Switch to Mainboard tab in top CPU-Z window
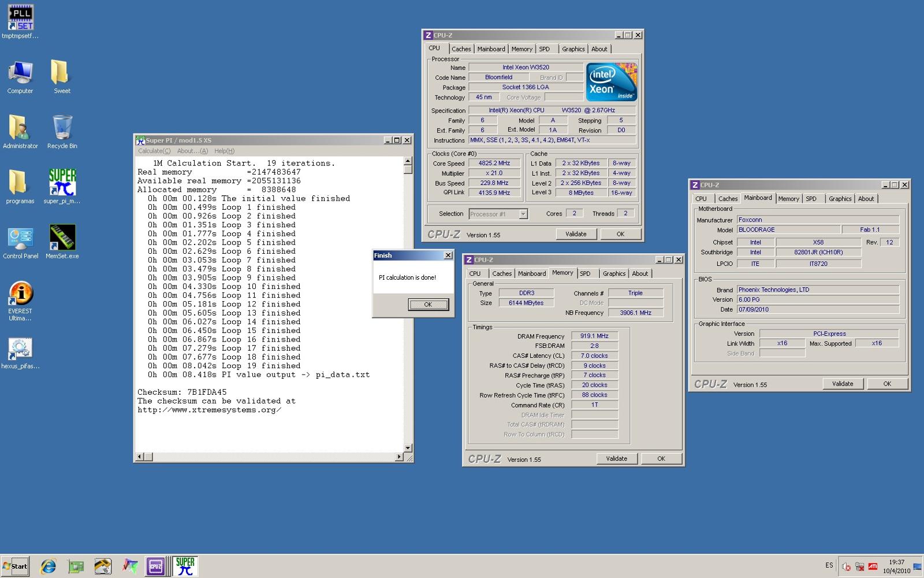The width and height of the screenshot is (924, 578). point(491,49)
